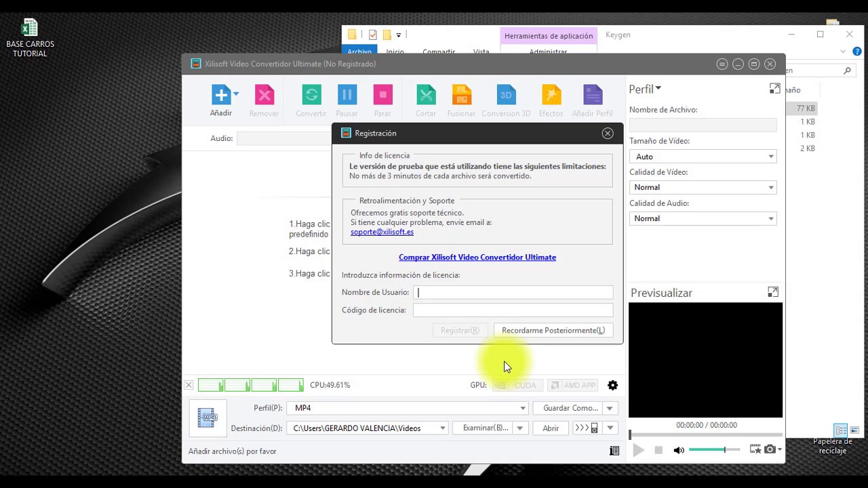
Task: Click Recordarme Posteriormente button
Action: click(x=553, y=331)
